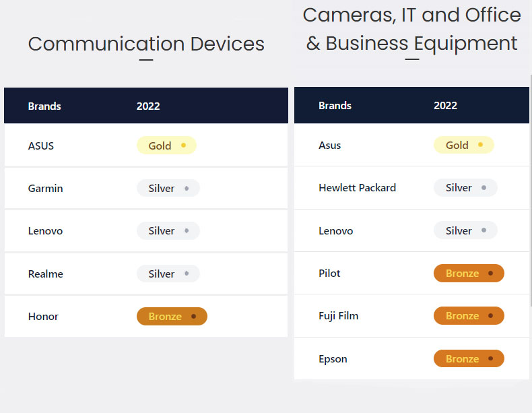The height and width of the screenshot is (413, 532).
Task: Click Honor Bronze award badge
Action: point(172,316)
